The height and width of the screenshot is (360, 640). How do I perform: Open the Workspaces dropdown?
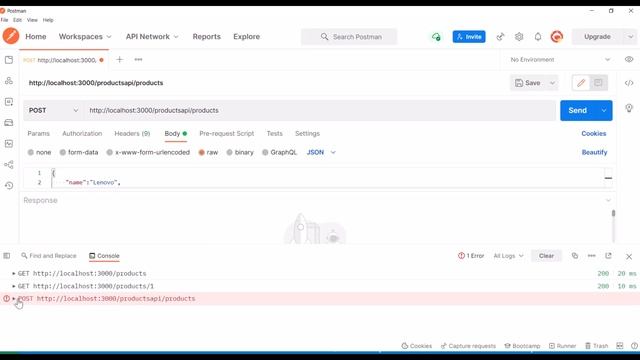coord(85,37)
